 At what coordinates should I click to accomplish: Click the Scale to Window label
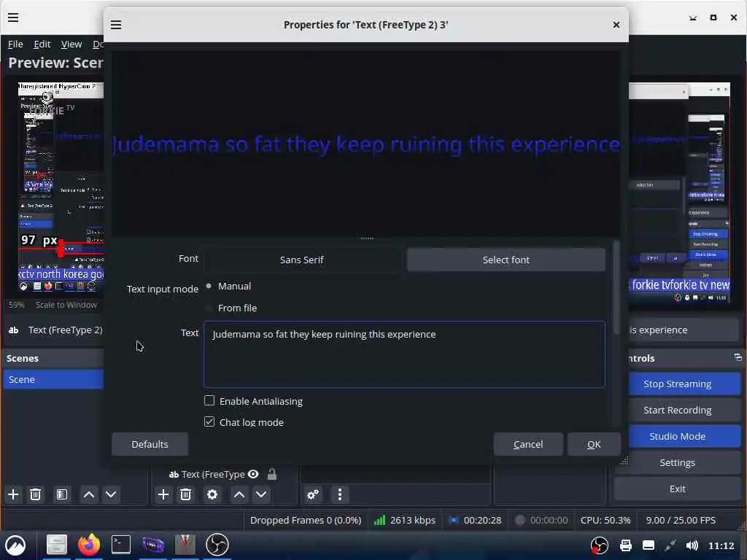66,305
